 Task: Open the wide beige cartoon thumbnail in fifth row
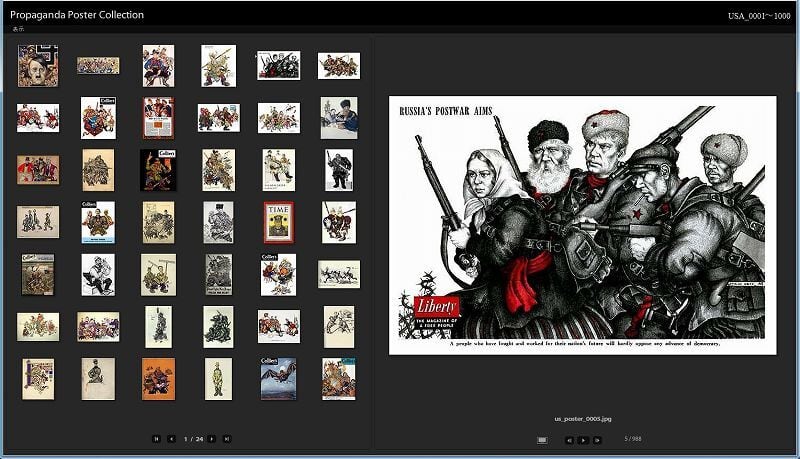coord(339,274)
